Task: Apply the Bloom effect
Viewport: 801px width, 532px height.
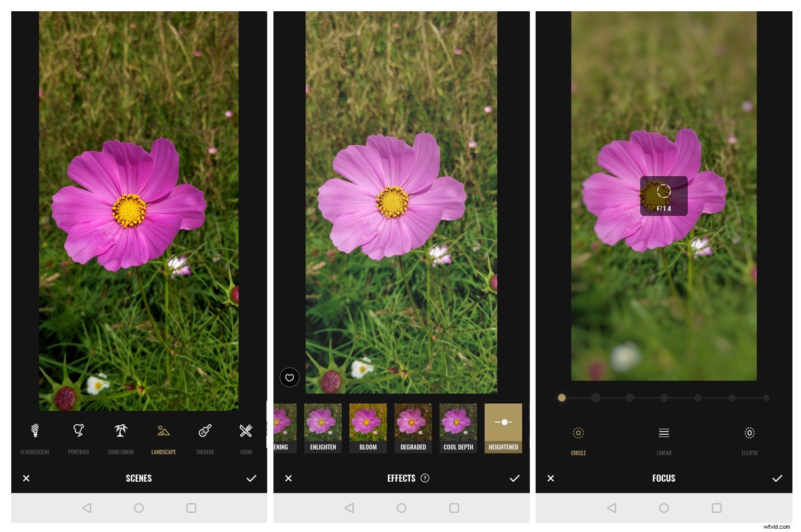Action: pyautogui.click(x=368, y=427)
